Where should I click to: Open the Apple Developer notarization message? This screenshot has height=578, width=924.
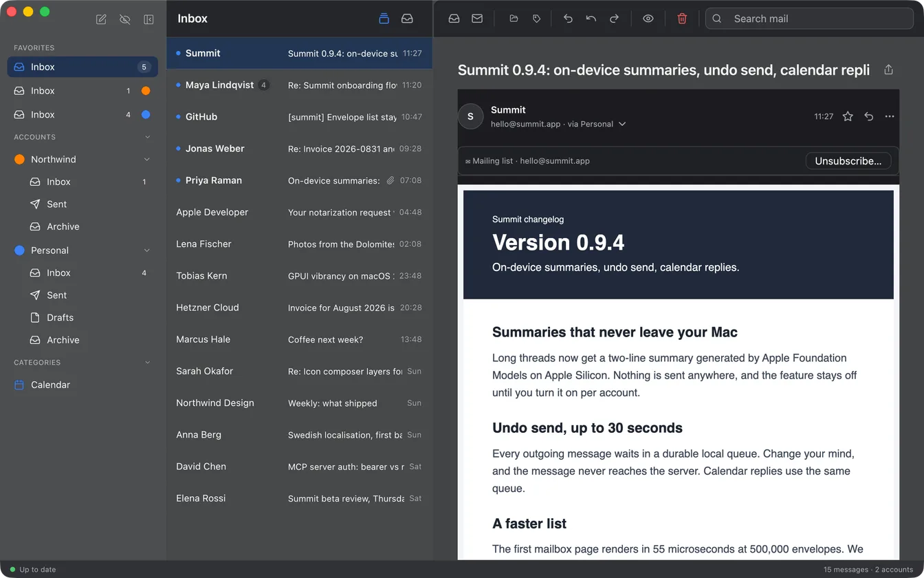tap(299, 212)
